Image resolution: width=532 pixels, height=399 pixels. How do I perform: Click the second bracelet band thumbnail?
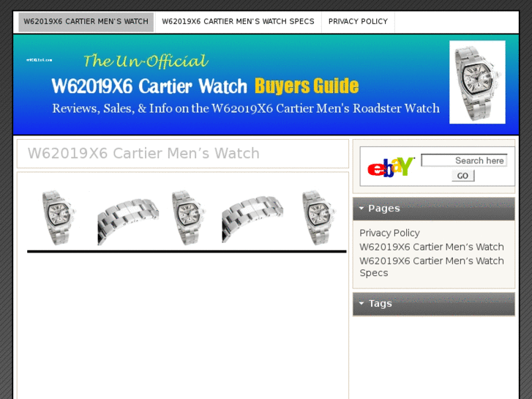[252, 220]
